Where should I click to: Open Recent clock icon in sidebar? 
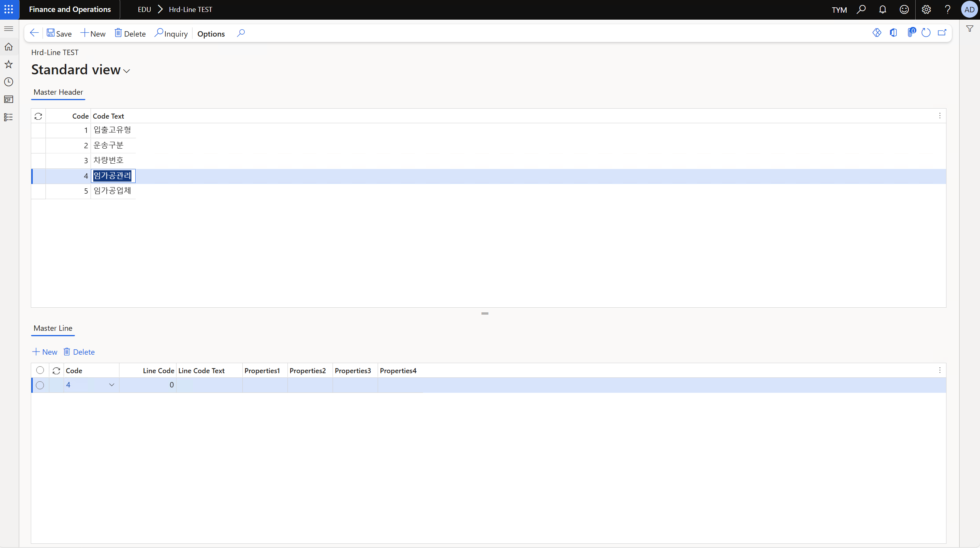(x=8, y=82)
